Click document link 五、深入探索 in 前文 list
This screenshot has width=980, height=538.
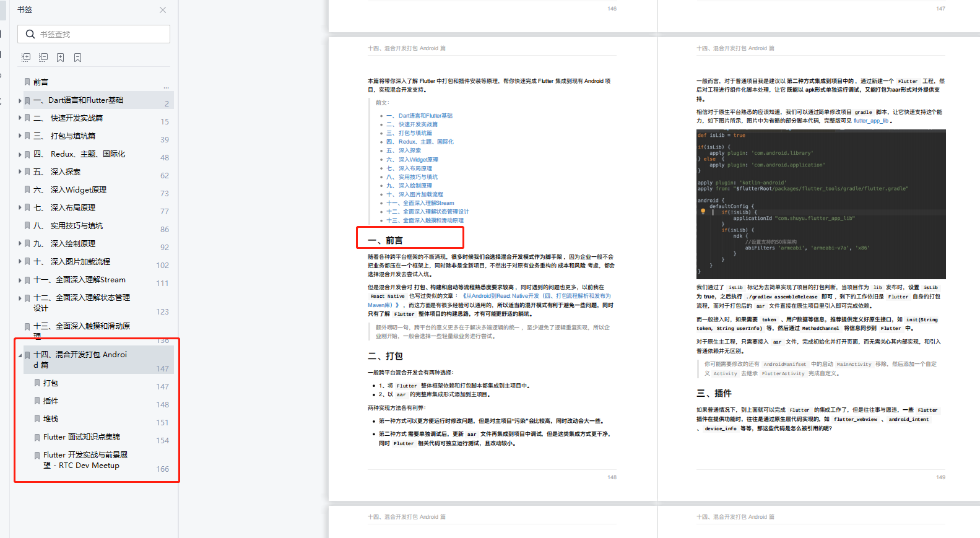404,150
